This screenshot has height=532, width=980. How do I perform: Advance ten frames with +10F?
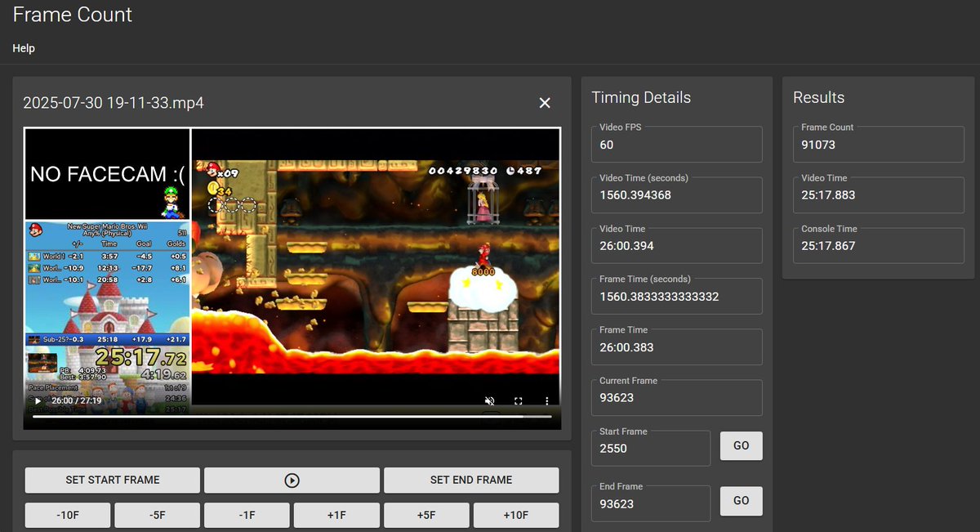coord(516,516)
